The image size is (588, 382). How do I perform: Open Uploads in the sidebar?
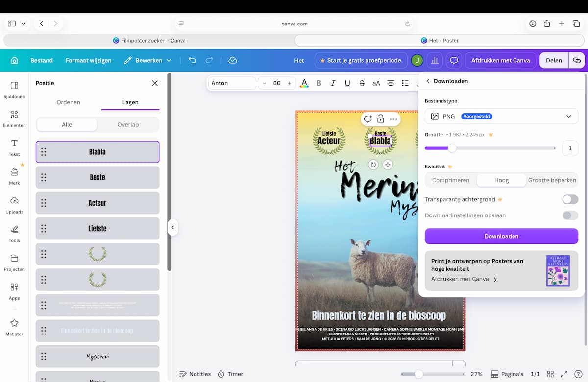click(14, 205)
